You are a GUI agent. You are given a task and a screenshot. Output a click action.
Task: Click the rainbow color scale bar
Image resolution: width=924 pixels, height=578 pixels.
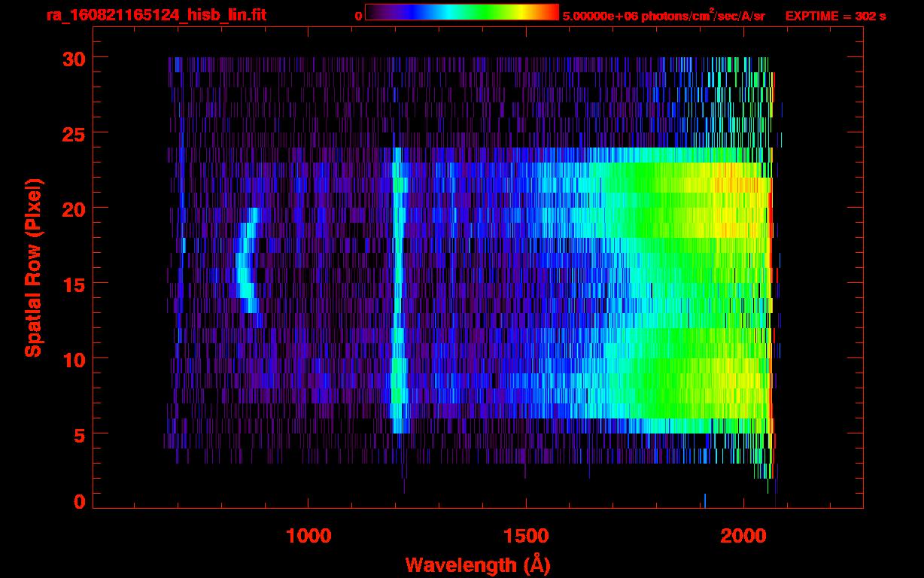point(462,12)
